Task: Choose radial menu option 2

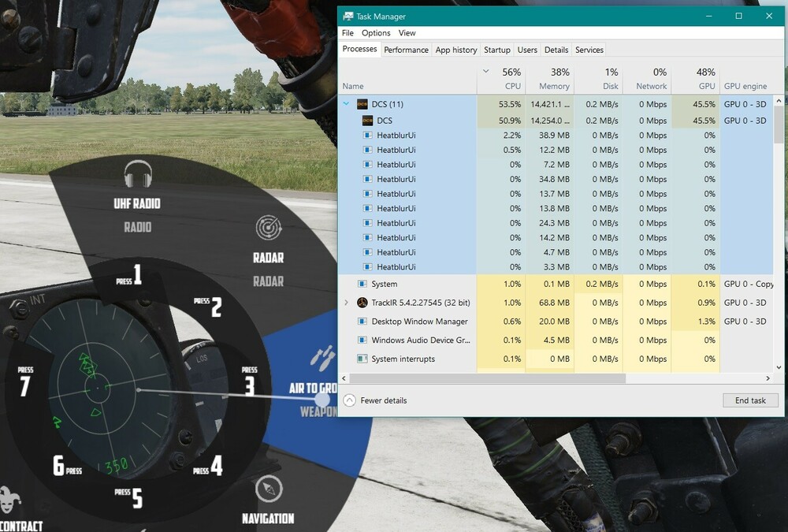Action: point(208,306)
